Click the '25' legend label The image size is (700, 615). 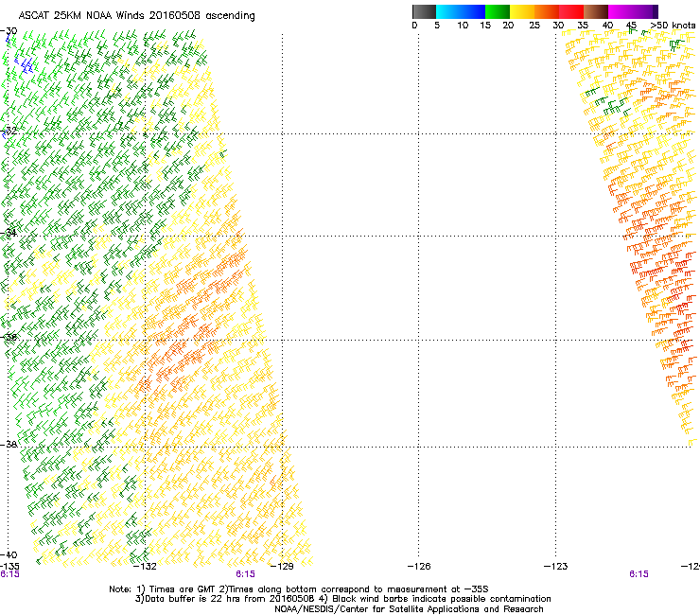534,26
